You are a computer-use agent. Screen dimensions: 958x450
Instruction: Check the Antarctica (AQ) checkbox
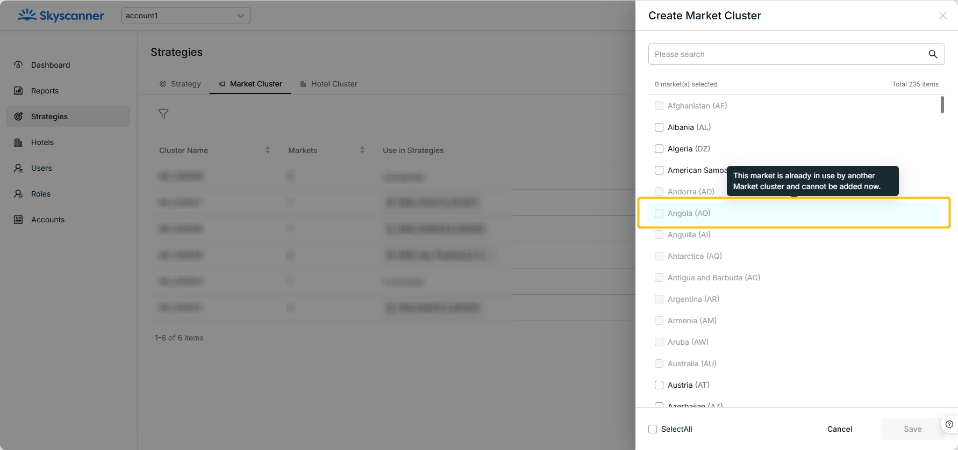pos(659,256)
